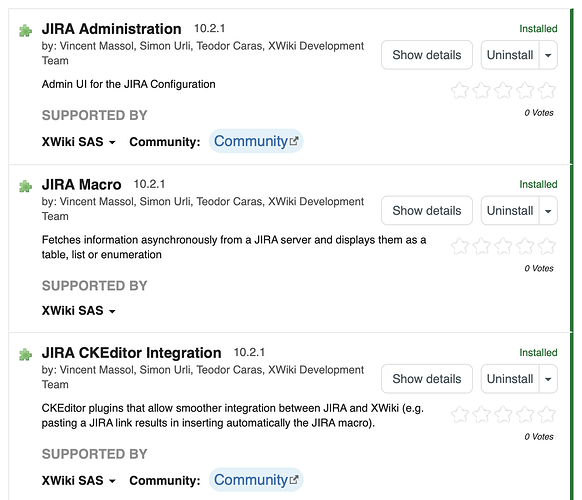The height and width of the screenshot is (500, 582).
Task: Rate JIRA Administration four stars
Action: [525, 91]
